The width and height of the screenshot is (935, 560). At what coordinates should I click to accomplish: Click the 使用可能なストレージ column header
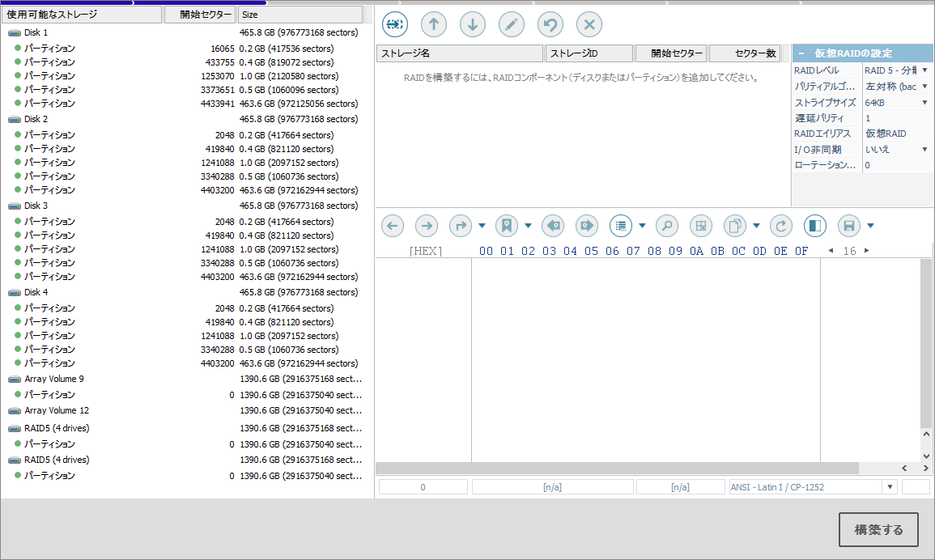pos(82,15)
